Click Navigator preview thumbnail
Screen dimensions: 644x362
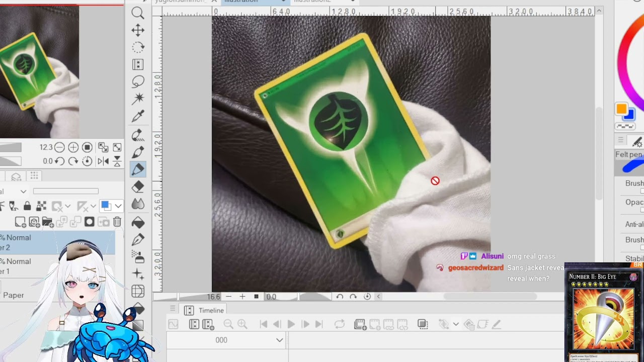click(x=39, y=71)
